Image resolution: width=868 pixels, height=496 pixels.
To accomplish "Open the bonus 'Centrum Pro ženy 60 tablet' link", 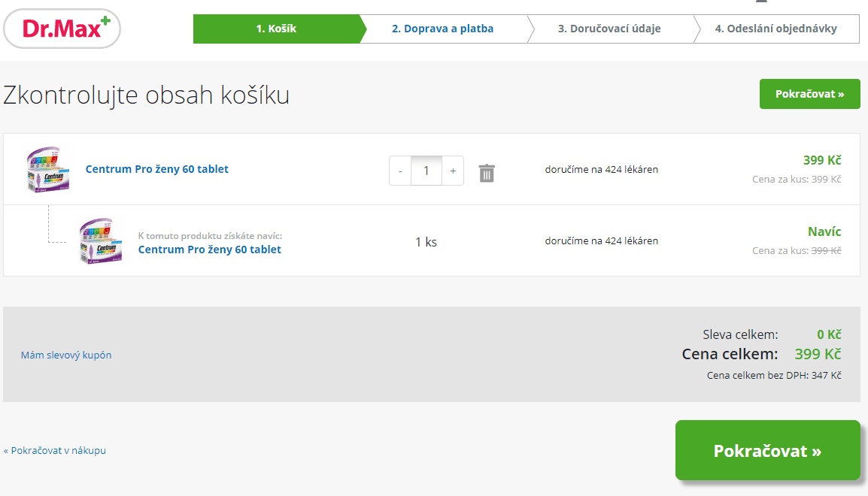I will coord(209,250).
